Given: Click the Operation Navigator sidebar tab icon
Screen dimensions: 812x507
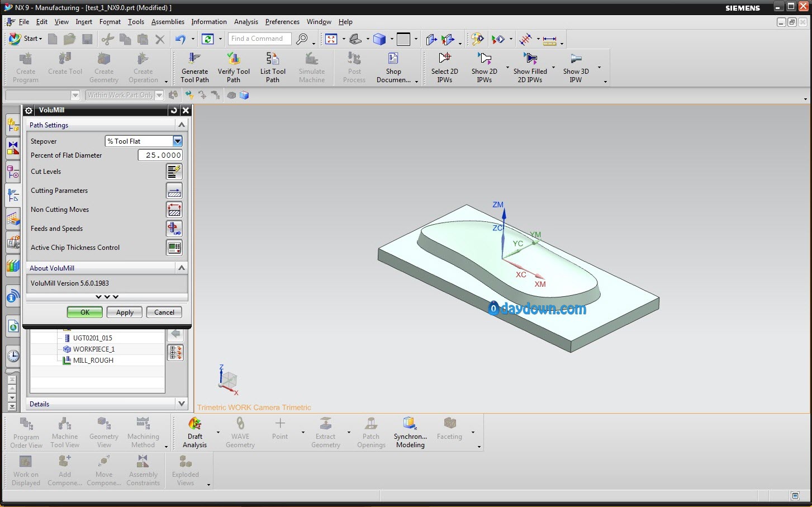Looking at the screenshot, I should click(x=13, y=195).
